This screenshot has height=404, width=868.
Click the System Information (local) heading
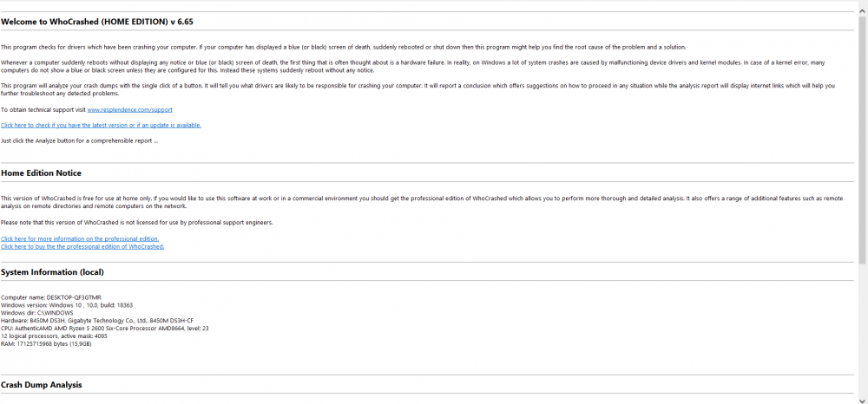click(x=52, y=272)
